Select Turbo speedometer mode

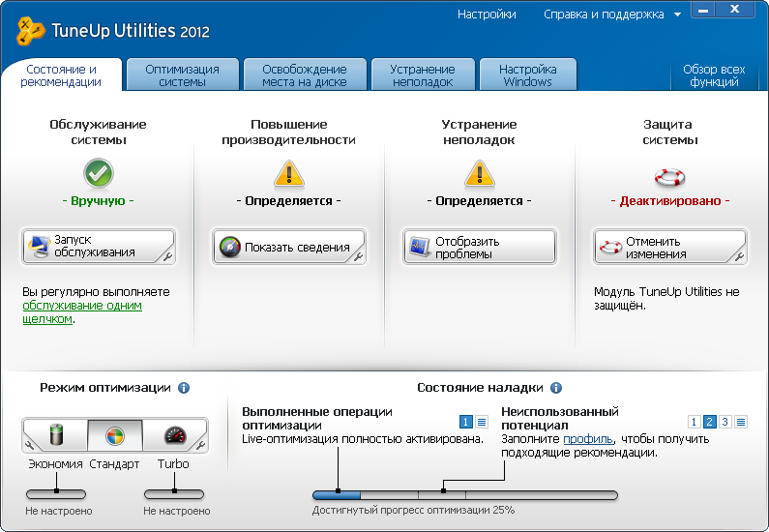(174, 434)
